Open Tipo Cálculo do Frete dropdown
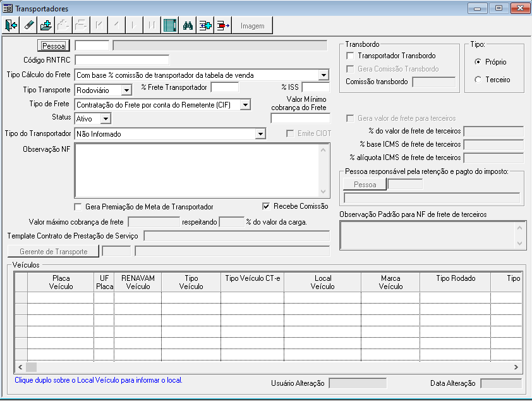Image resolution: width=532 pixels, height=401 pixels. (x=323, y=75)
